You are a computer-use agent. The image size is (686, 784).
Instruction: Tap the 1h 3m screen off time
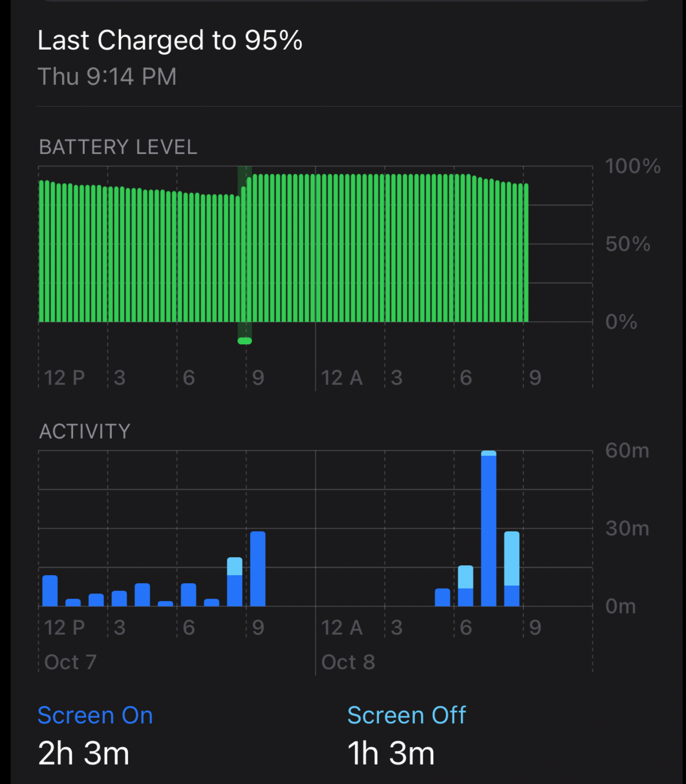391,753
